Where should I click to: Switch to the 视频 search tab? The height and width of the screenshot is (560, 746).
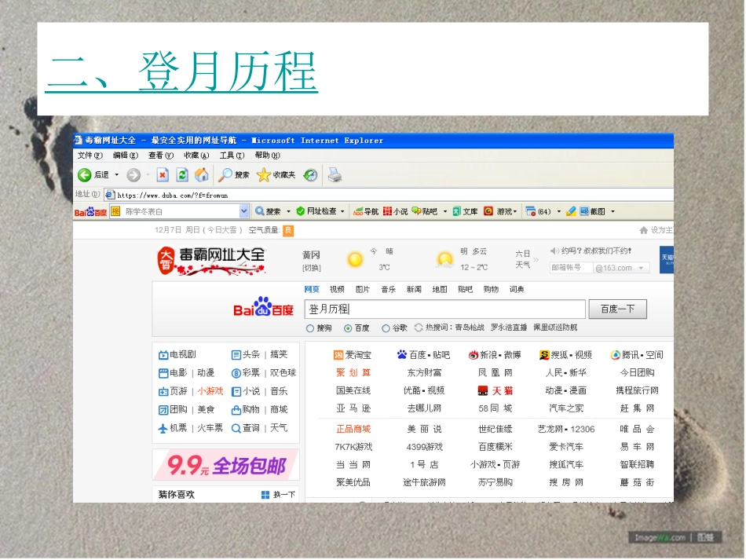click(x=337, y=290)
